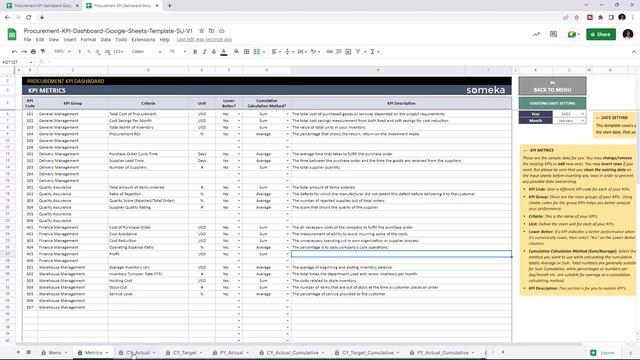This screenshot has height=360, width=640.
Task: Open the activity trend icon
Action: coord(536,35)
